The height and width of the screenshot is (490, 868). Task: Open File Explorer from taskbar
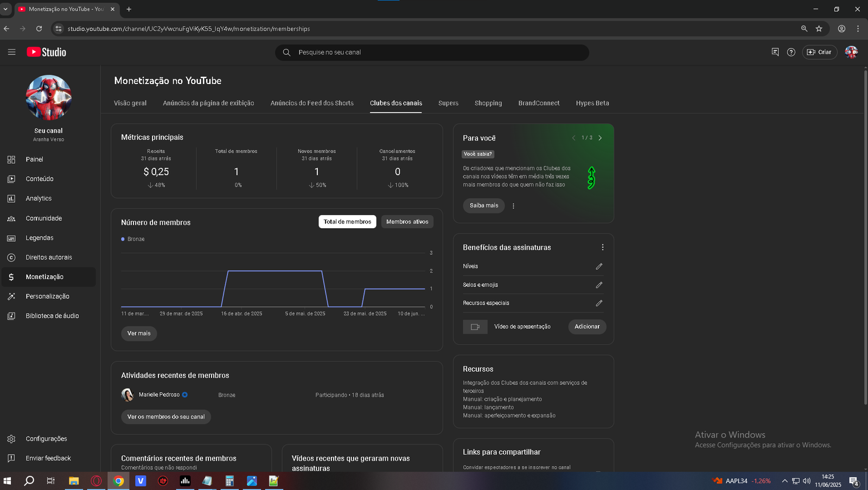[x=74, y=481]
